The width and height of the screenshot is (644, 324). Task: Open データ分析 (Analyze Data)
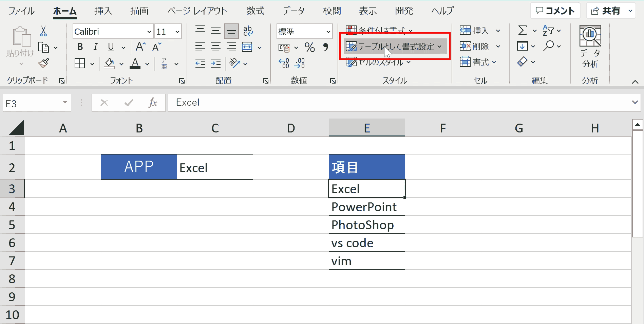click(x=590, y=47)
